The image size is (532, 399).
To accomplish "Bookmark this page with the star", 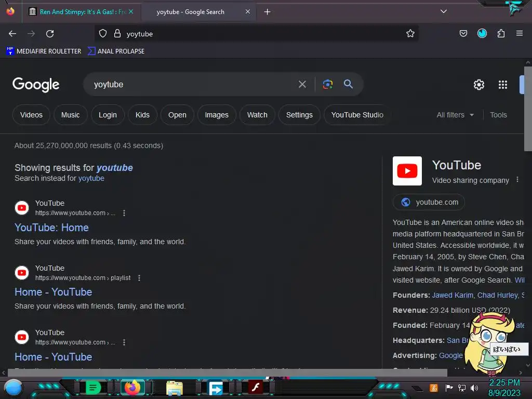I will 410,33.
